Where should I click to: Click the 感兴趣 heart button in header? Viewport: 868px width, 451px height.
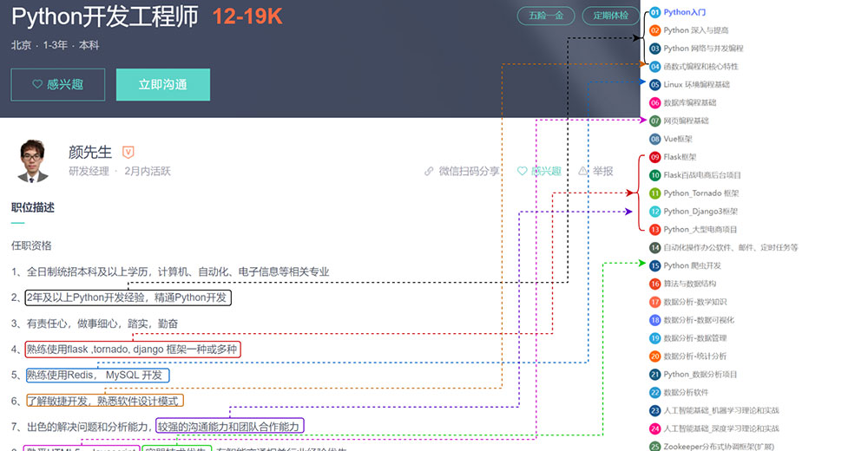pyautogui.click(x=57, y=85)
